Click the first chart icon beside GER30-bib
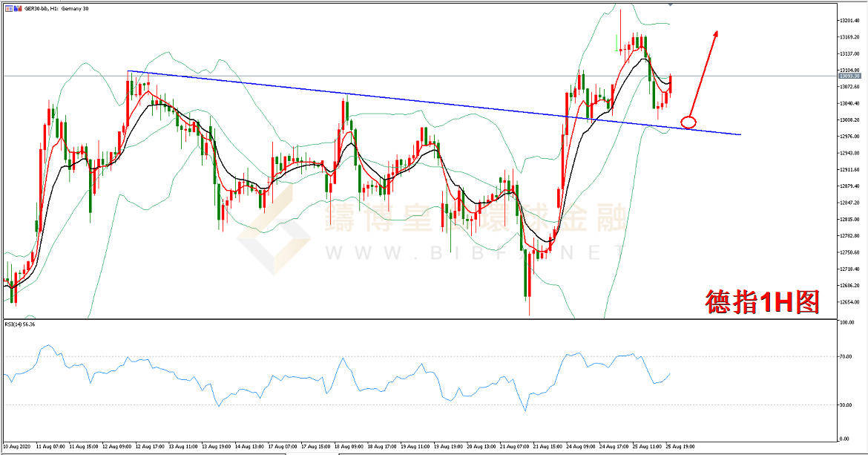Image resolution: width=868 pixels, height=455 pixels. 8,7
